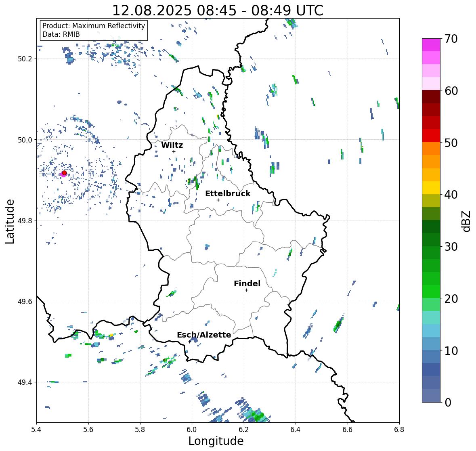Click the 6.8 longitude tick label
The width and height of the screenshot is (476, 451).
pos(399,429)
